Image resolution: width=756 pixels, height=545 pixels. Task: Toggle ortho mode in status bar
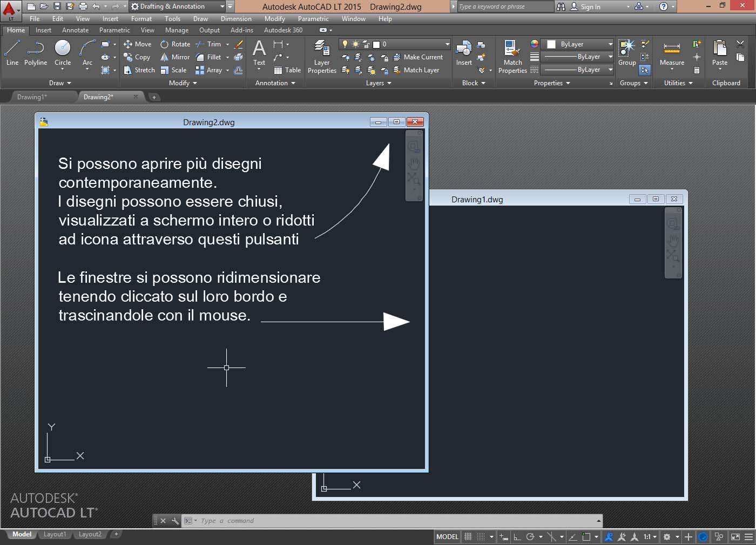pos(517,537)
